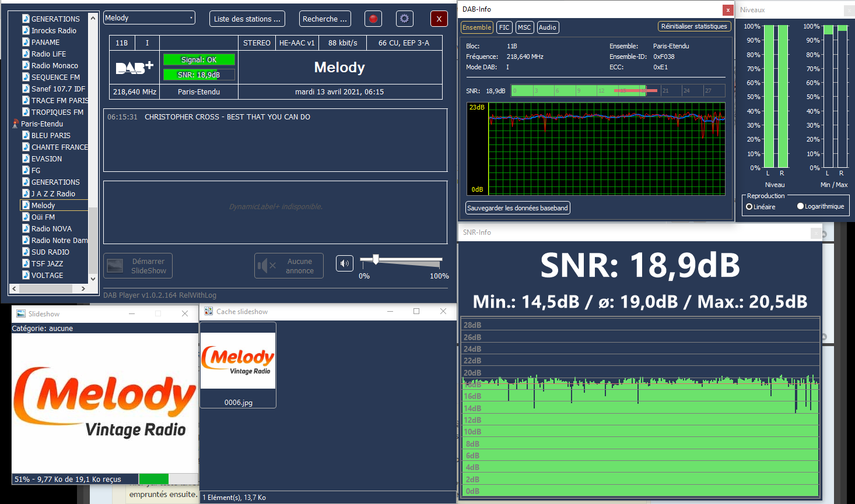The height and width of the screenshot is (504, 855).
Task: Click the red record button in the player
Action: tap(373, 19)
